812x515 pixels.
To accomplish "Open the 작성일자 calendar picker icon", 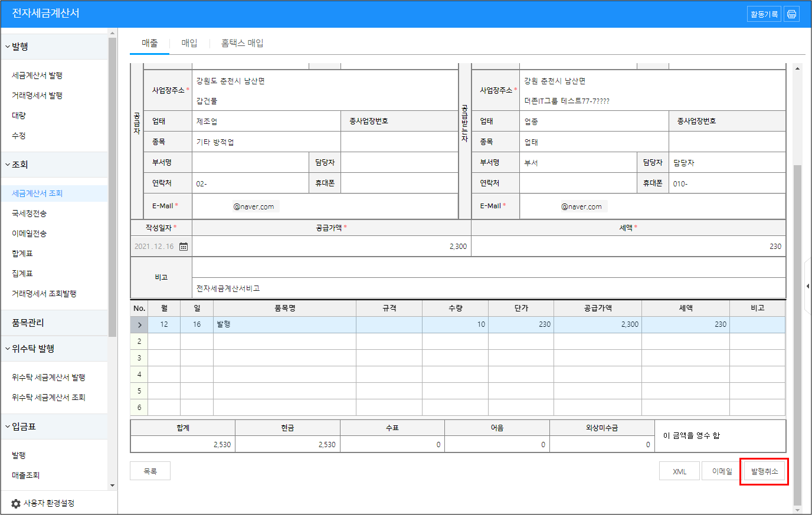I will click(x=184, y=247).
